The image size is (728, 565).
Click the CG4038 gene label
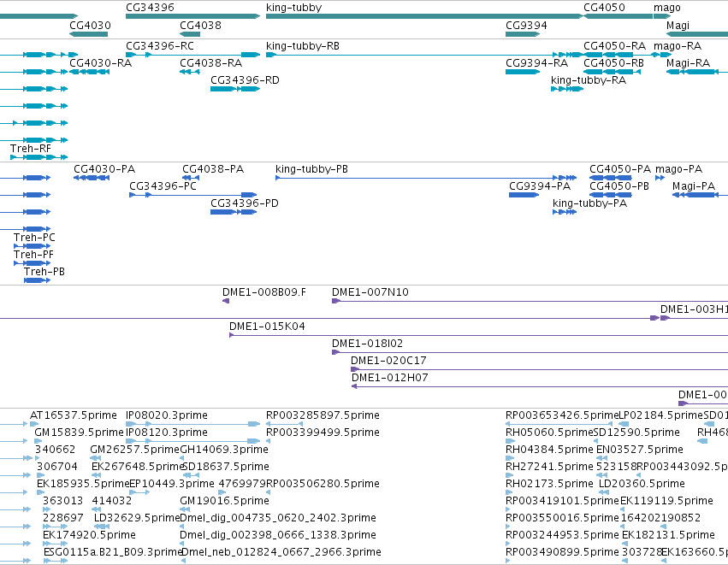coord(200,25)
